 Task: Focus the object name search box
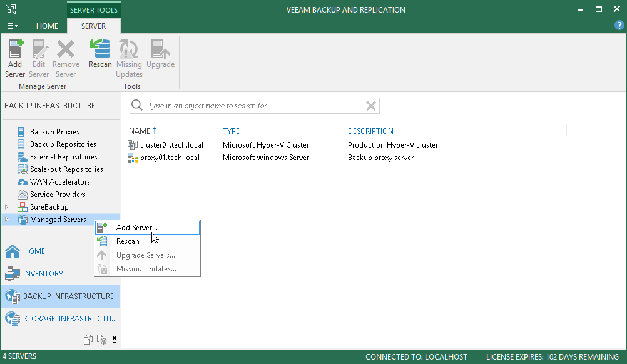click(x=254, y=106)
